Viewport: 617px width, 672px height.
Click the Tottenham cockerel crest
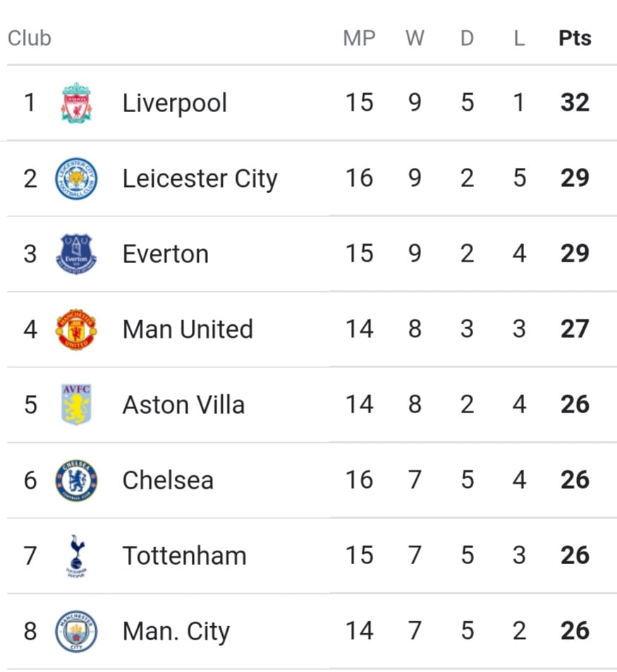pyautogui.click(x=76, y=556)
